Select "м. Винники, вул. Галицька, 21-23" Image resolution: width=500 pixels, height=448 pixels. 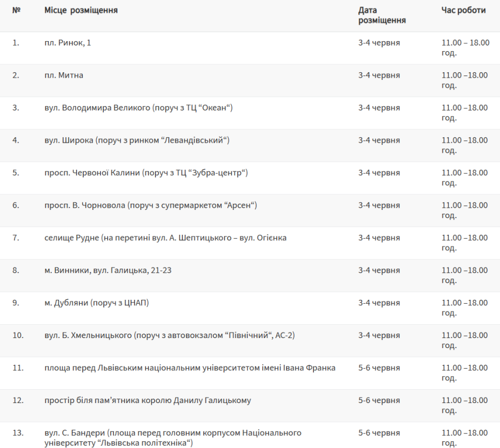click(x=108, y=270)
